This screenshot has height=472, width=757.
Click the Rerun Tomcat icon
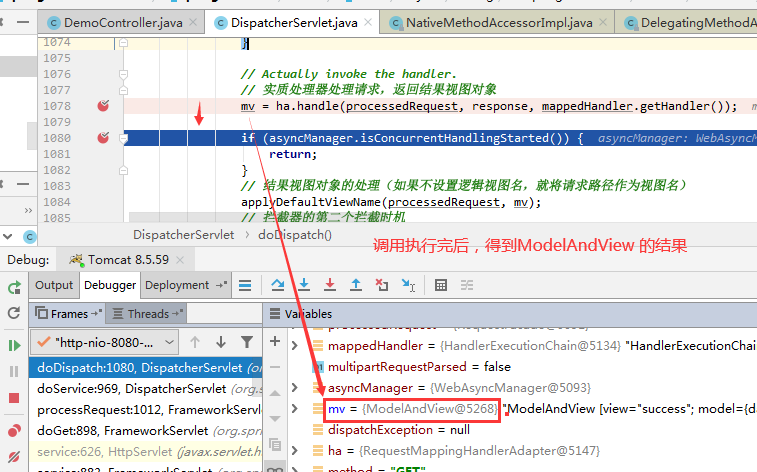point(14,288)
